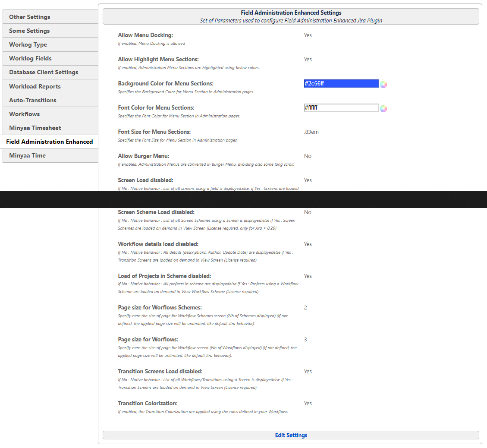Click the No value for Burger Menu

(308, 156)
